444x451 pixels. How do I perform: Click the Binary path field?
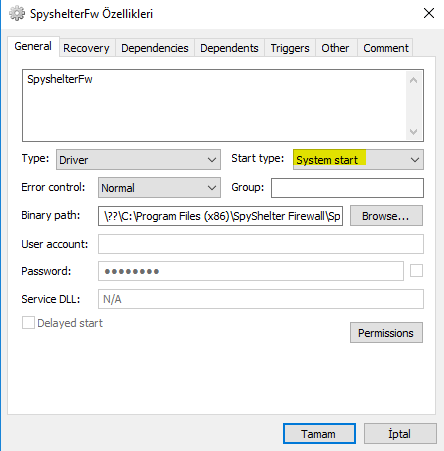click(220, 216)
